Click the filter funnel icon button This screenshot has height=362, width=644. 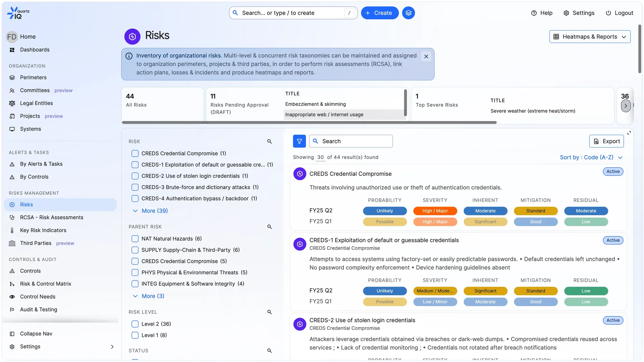[299, 141]
